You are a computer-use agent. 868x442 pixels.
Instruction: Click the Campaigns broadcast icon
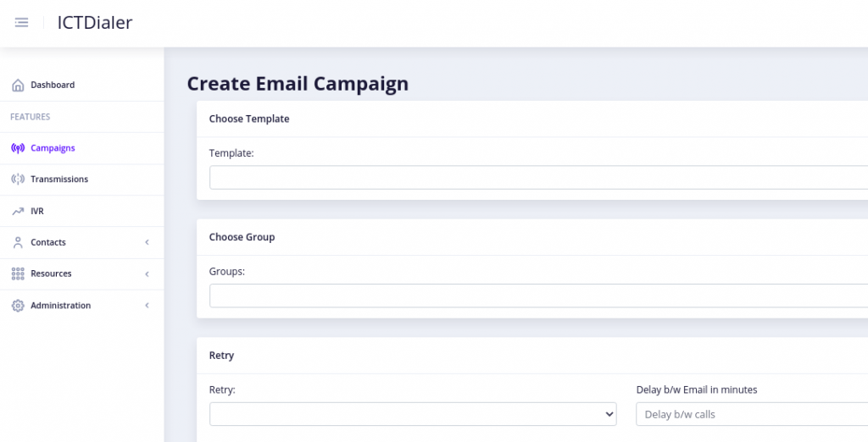point(18,148)
